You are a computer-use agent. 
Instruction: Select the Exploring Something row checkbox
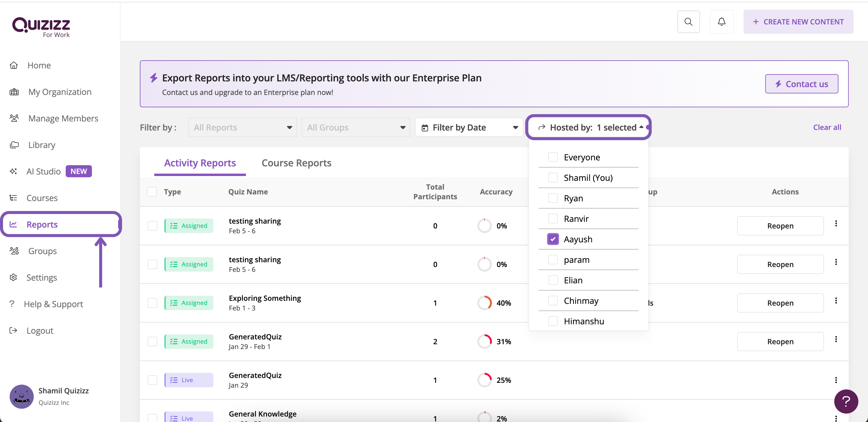152,303
